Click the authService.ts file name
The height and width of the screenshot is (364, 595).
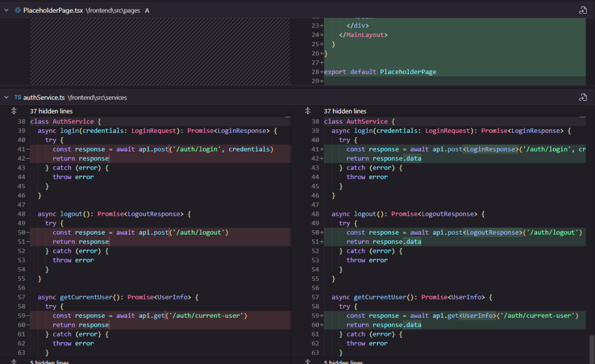tap(44, 97)
